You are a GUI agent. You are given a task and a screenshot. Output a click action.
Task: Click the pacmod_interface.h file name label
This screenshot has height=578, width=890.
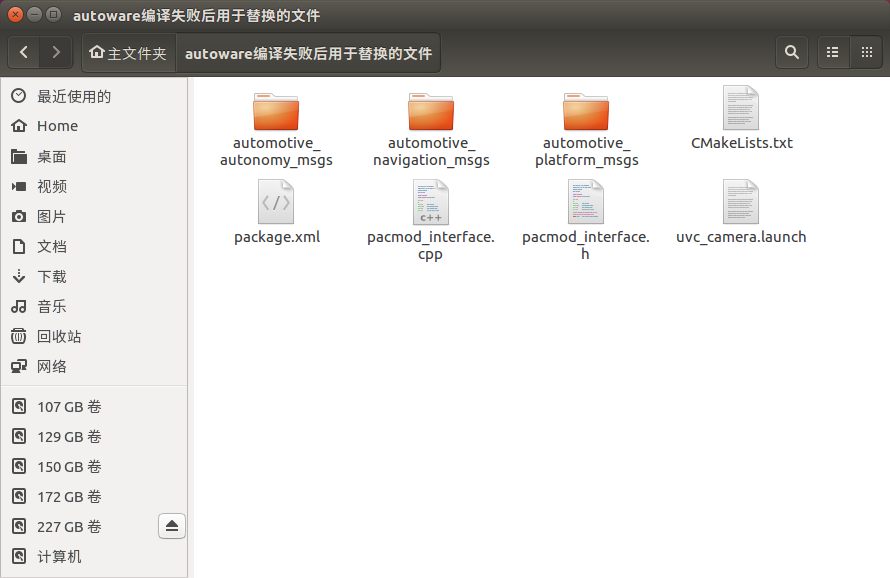click(x=586, y=245)
